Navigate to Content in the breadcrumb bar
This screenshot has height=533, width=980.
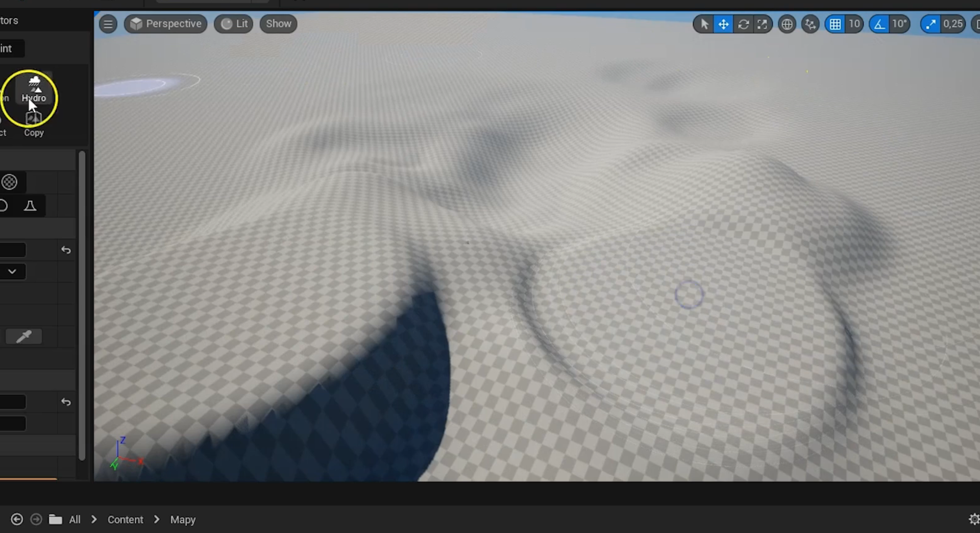tap(125, 519)
